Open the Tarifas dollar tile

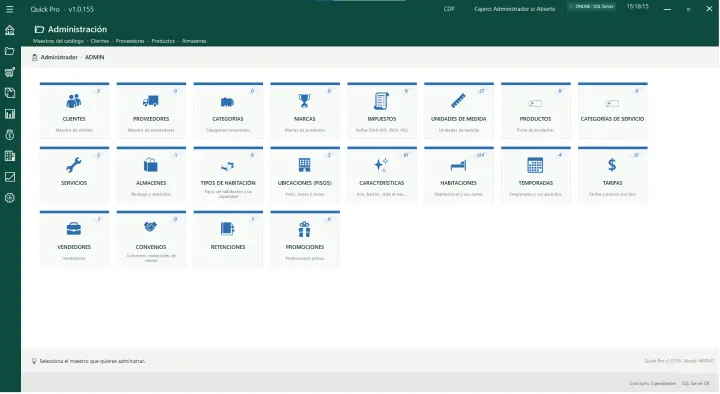(613, 175)
